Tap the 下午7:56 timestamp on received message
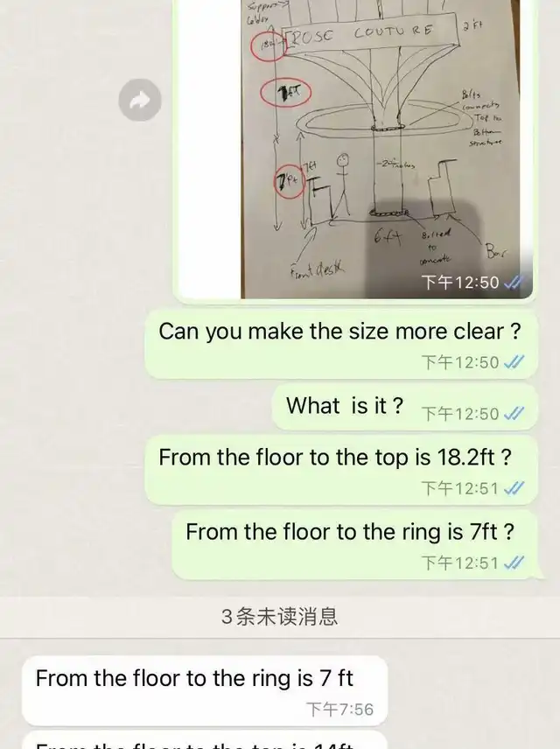 (x=339, y=710)
